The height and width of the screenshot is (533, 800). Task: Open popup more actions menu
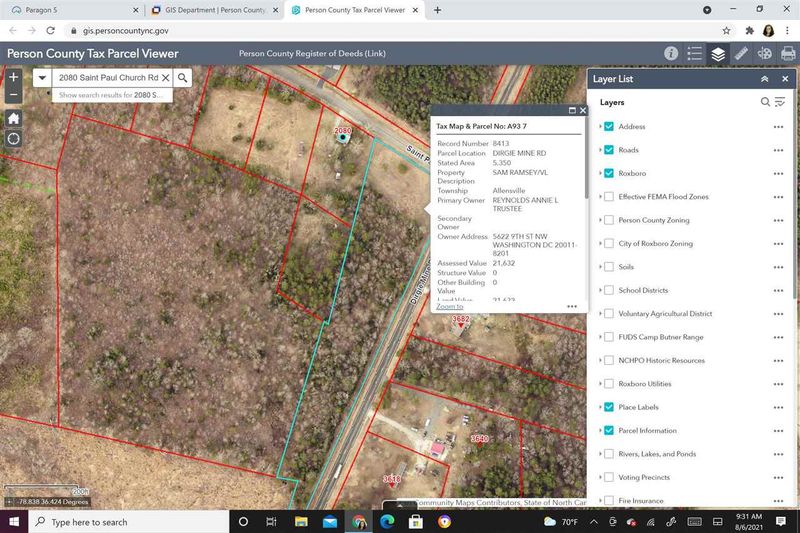[572, 307]
